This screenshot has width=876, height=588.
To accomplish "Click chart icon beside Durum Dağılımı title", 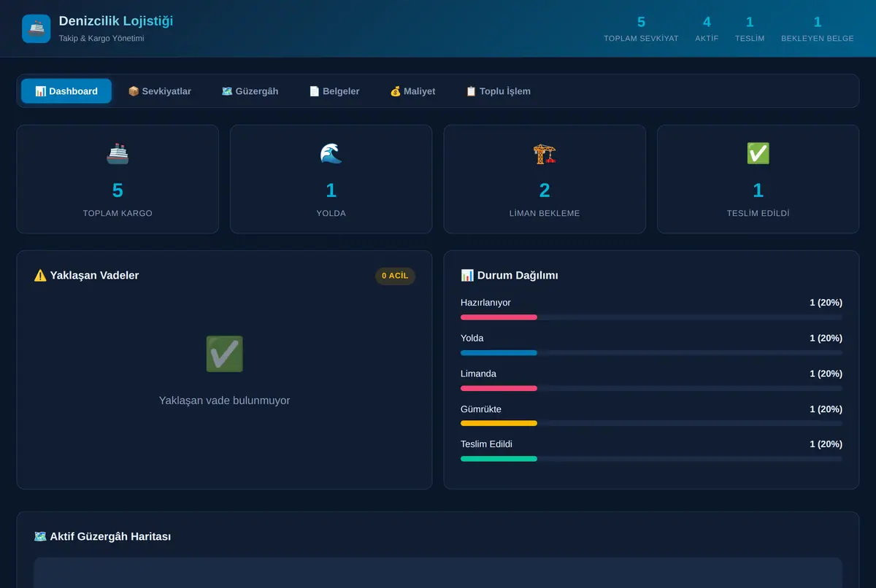I will [x=467, y=275].
